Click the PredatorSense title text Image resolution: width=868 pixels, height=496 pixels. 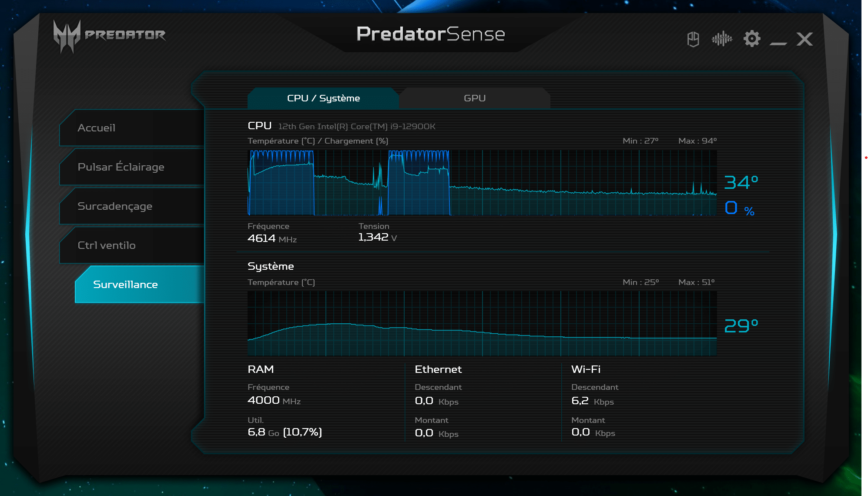point(431,34)
